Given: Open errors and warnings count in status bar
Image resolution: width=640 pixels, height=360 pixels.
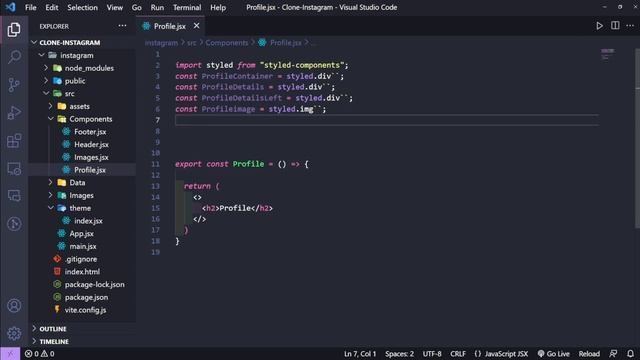Looking at the screenshot, I should point(40,353).
